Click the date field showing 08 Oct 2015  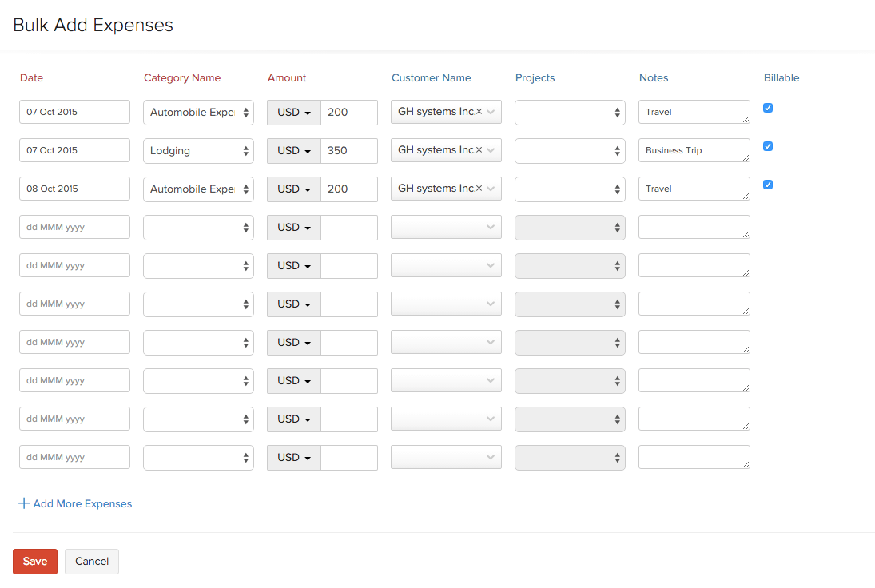74,189
